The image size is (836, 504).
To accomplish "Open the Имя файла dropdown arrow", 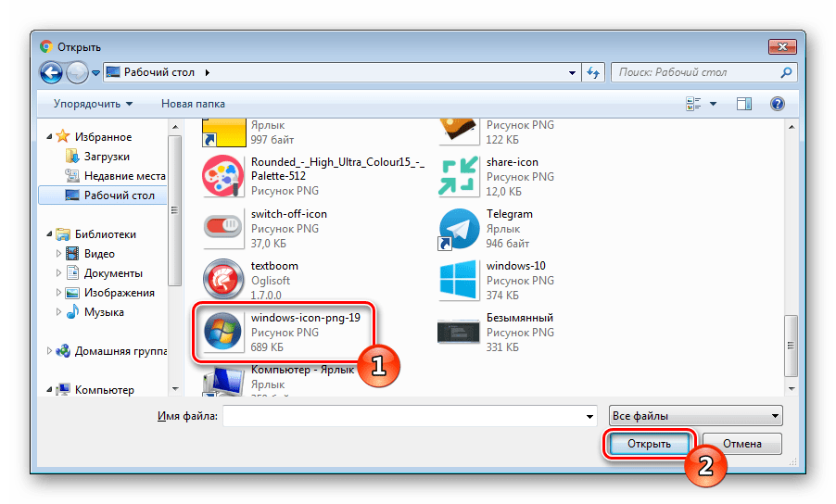I will coord(589,416).
